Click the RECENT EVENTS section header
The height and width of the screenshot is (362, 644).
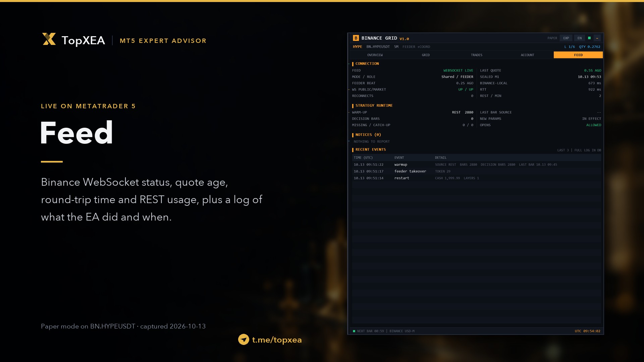click(x=371, y=149)
